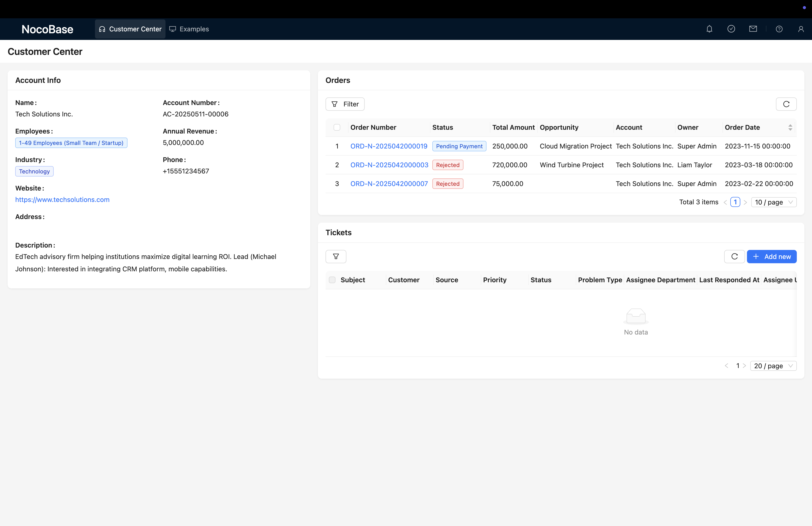Toggle the Tickets table header checkbox
The width and height of the screenshot is (812, 526).
click(x=332, y=280)
